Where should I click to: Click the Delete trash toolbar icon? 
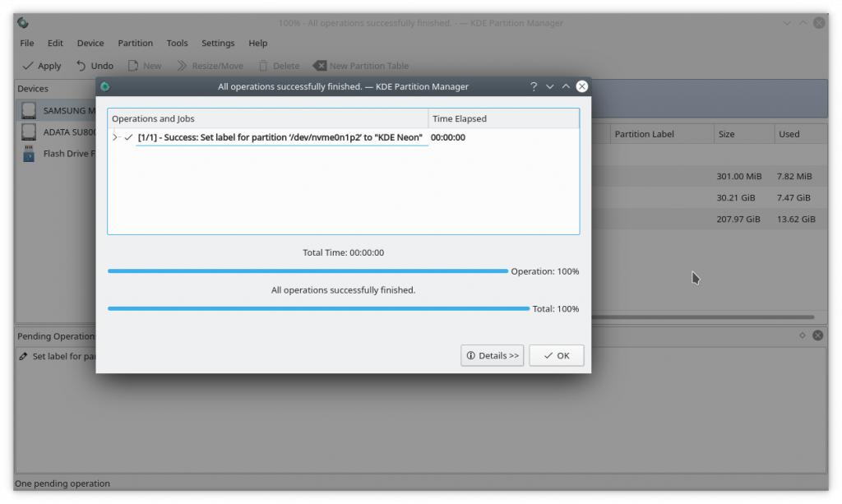(x=263, y=66)
